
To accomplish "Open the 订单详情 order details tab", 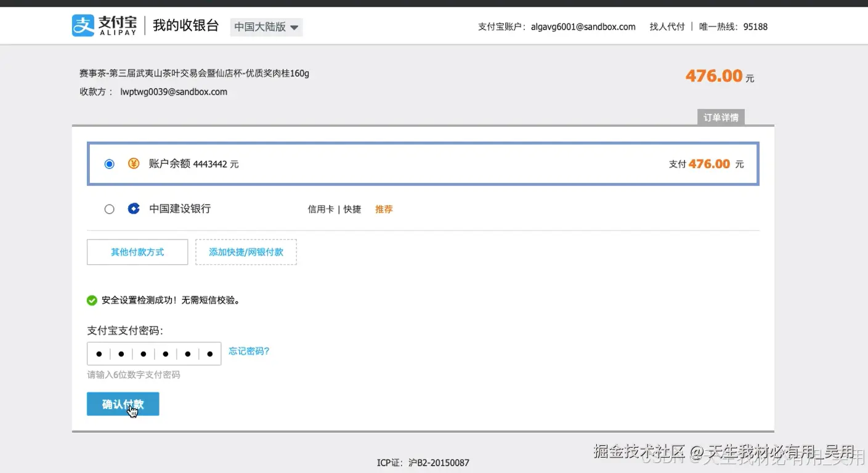I will (720, 116).
